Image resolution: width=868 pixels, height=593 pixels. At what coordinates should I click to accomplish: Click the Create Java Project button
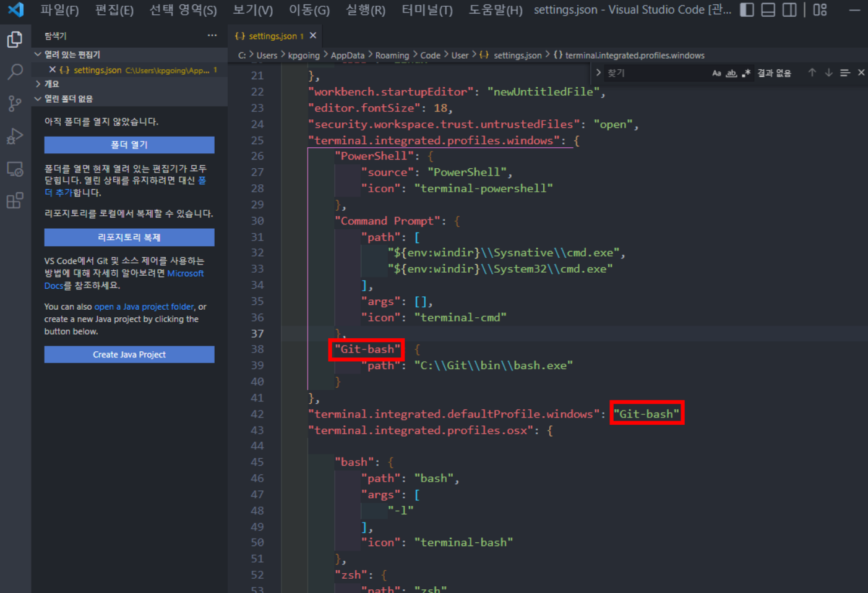click(x=129, y=354)
